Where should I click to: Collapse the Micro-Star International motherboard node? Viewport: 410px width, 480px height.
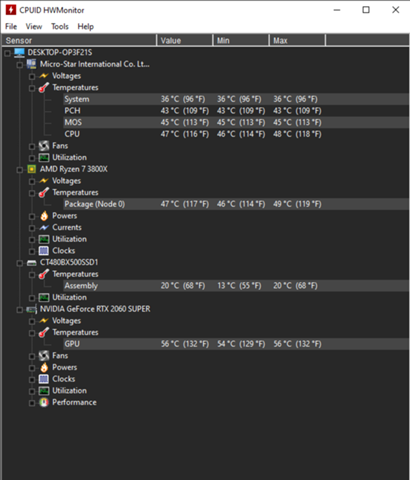[x=20, y=65]
